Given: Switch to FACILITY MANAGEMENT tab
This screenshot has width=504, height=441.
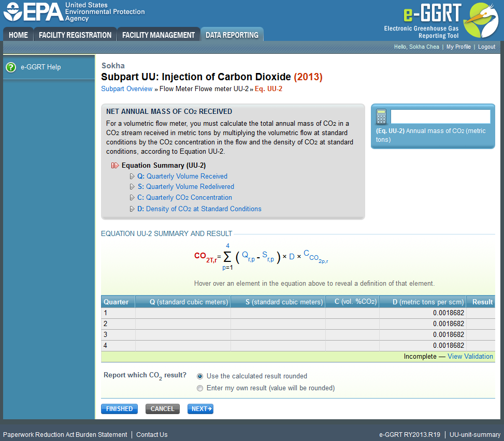Looking at the screenshot, I should (159, 35).
